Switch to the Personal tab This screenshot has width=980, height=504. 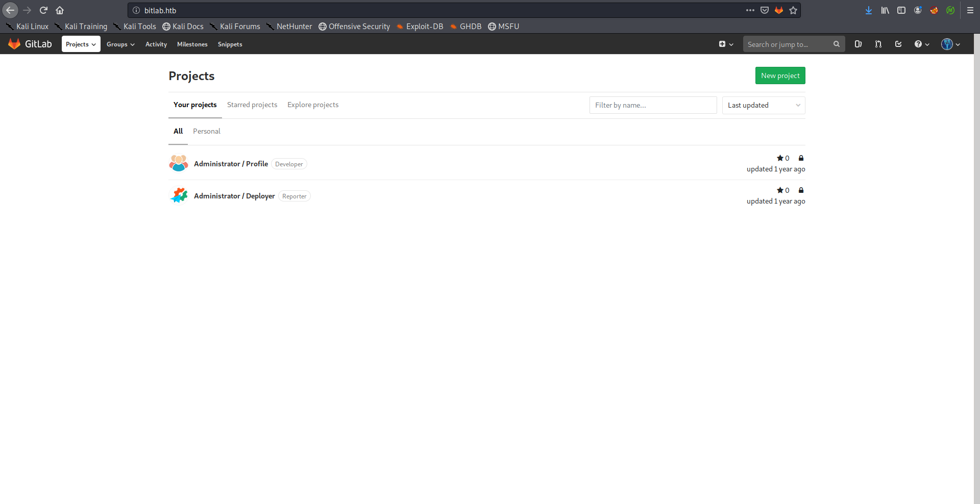pyautogui.click(x=207, y=131)
